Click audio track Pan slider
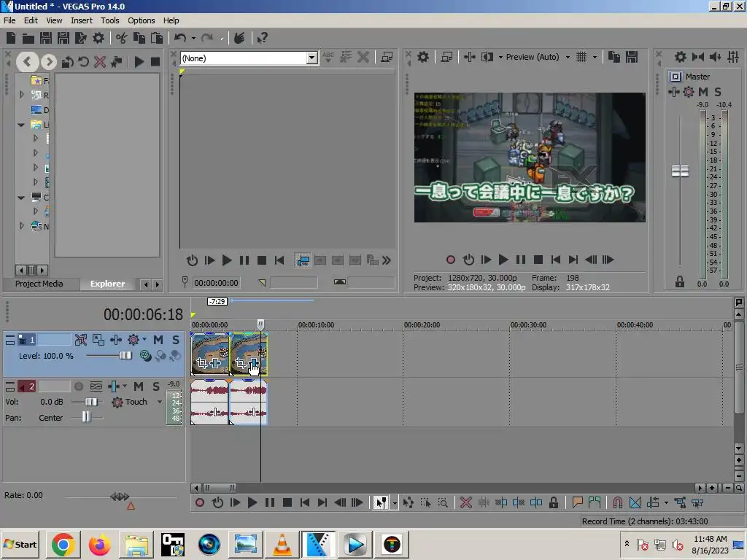 (x=86, y=417)
